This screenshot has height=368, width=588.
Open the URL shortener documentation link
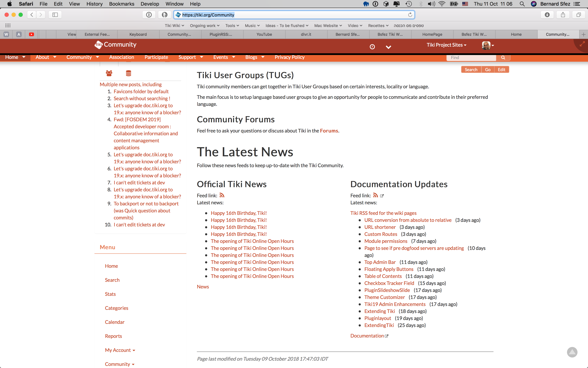380,227
